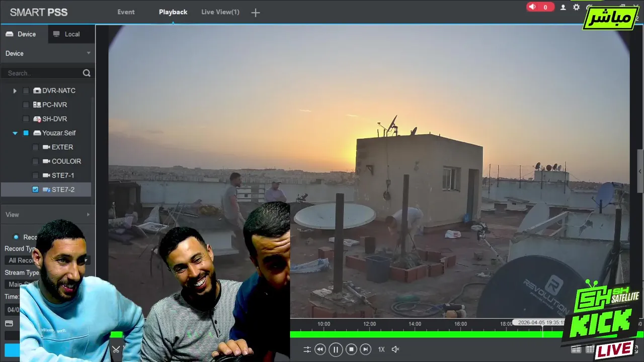Collapse the right side panel handle

click(640, 171)
